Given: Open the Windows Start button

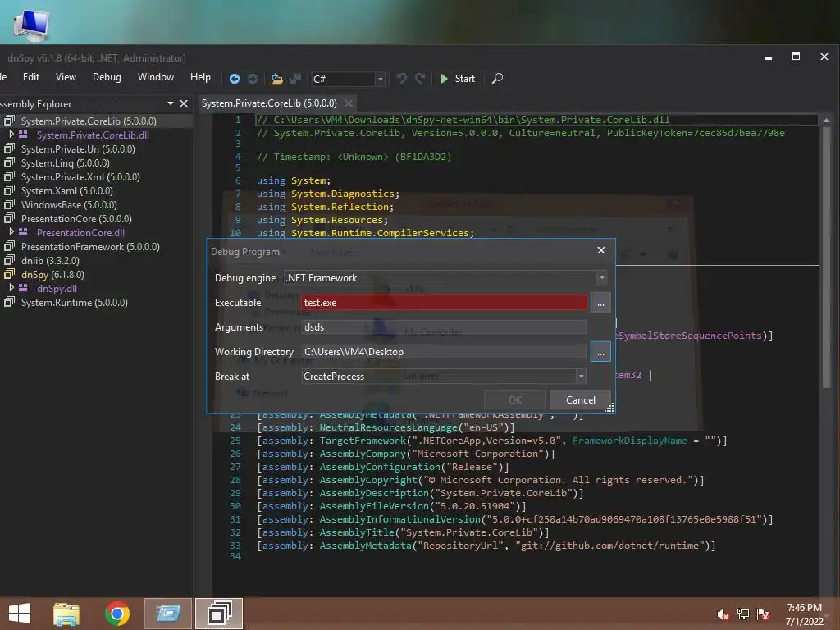Looking at the screenshot, I should (x=20, y=614).
